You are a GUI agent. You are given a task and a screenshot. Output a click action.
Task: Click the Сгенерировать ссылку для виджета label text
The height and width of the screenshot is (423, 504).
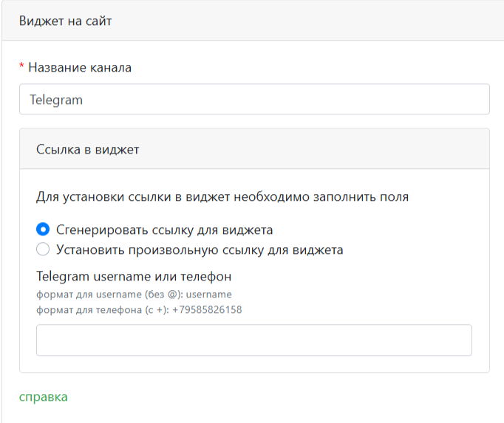tap(164, 230)
